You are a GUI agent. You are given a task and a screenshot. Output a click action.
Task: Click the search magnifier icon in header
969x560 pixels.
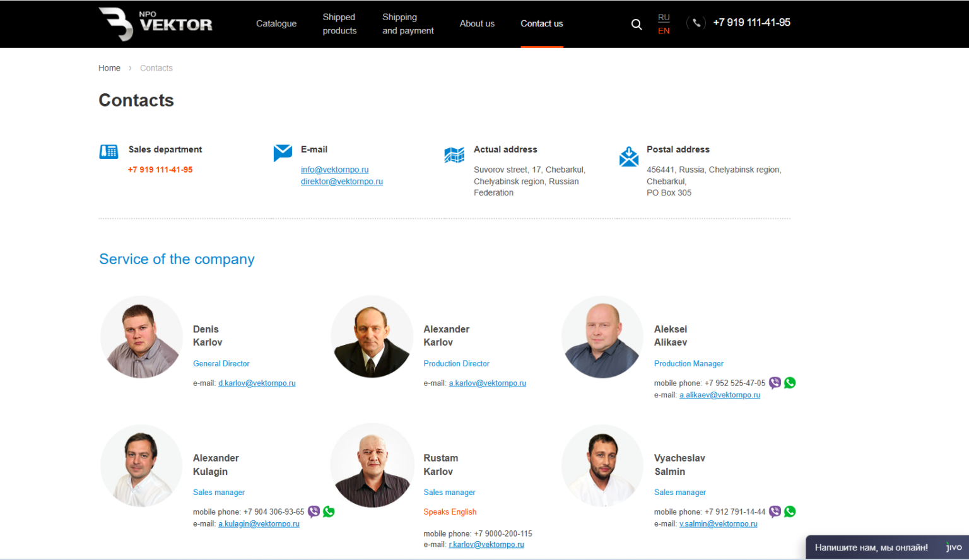click(637, 25)
